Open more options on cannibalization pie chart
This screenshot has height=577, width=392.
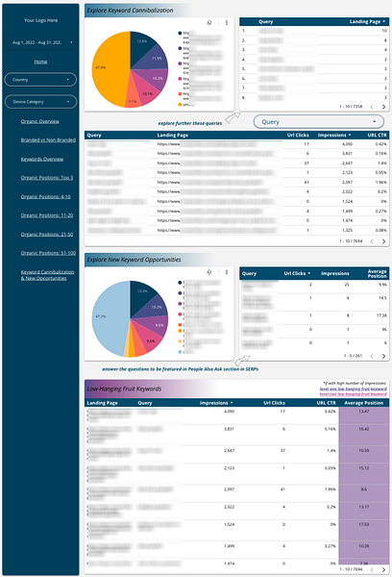coord(227,23)
